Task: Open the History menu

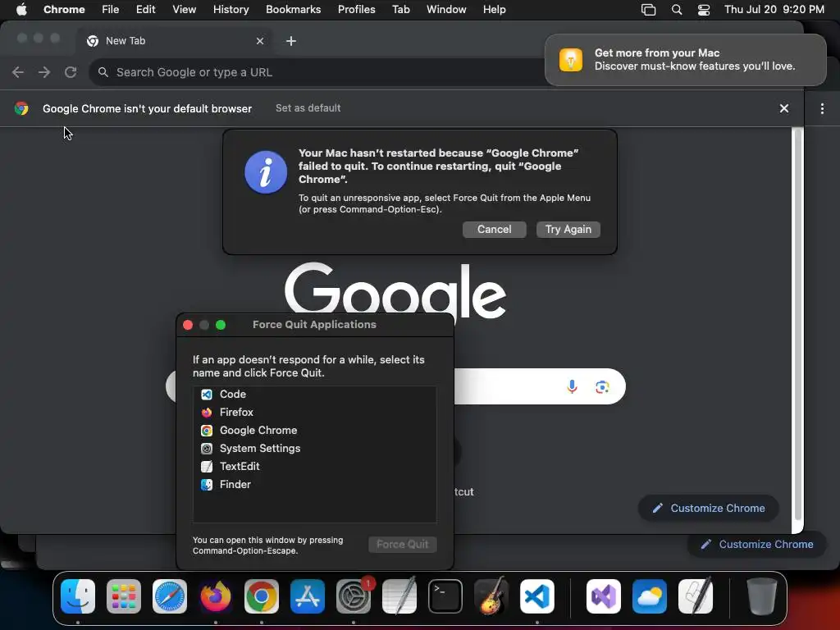Action: coord(231,10)
